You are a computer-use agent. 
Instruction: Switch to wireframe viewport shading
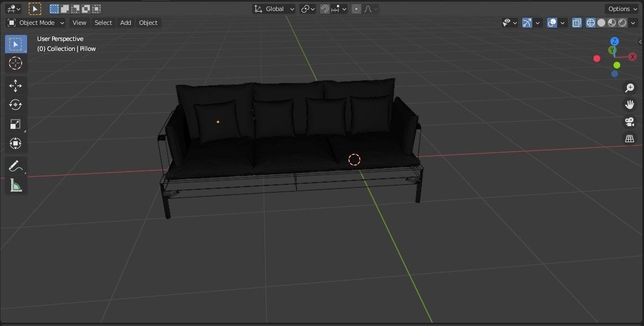pos(591,23)
